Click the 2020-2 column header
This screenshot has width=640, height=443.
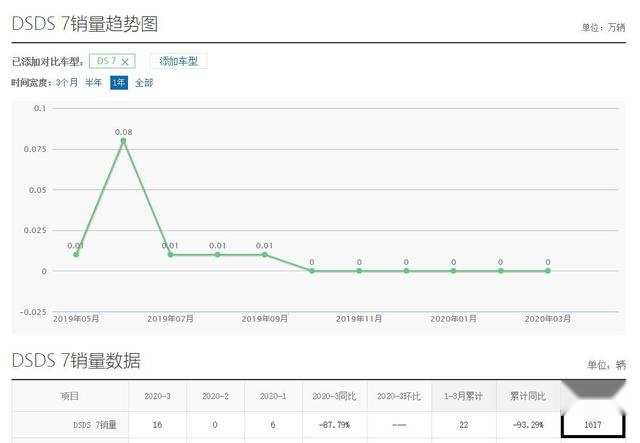click(x=215, y=396)
